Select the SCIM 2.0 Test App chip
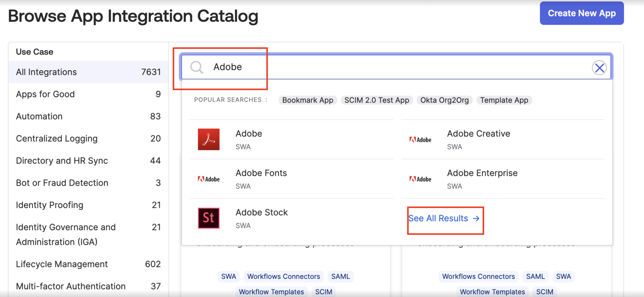Viewport: 644px width, 297px height. coord(377,100)
